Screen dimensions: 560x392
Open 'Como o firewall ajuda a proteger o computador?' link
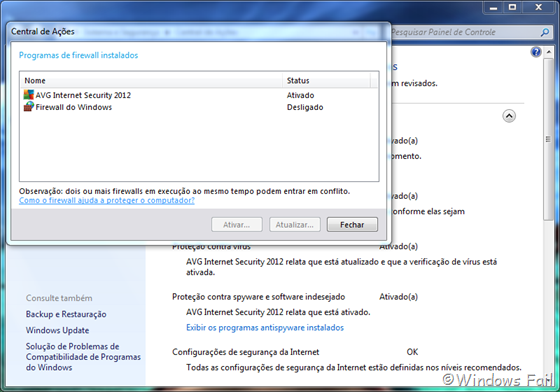point(107,200)
